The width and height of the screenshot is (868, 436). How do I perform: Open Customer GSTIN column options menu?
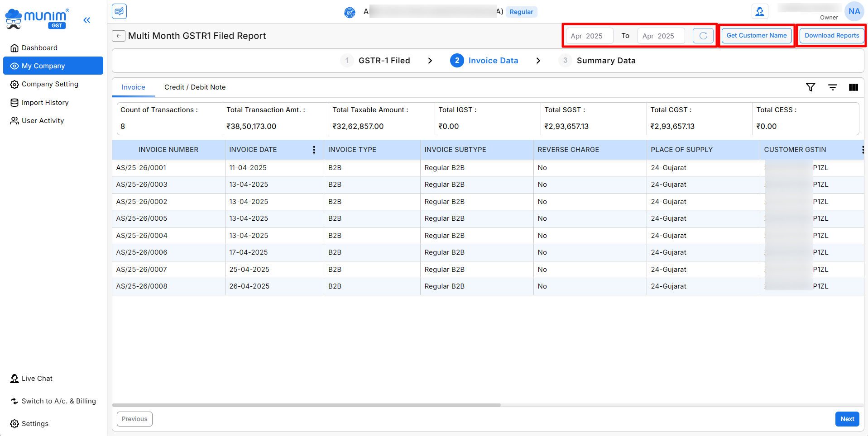[862, 150]
